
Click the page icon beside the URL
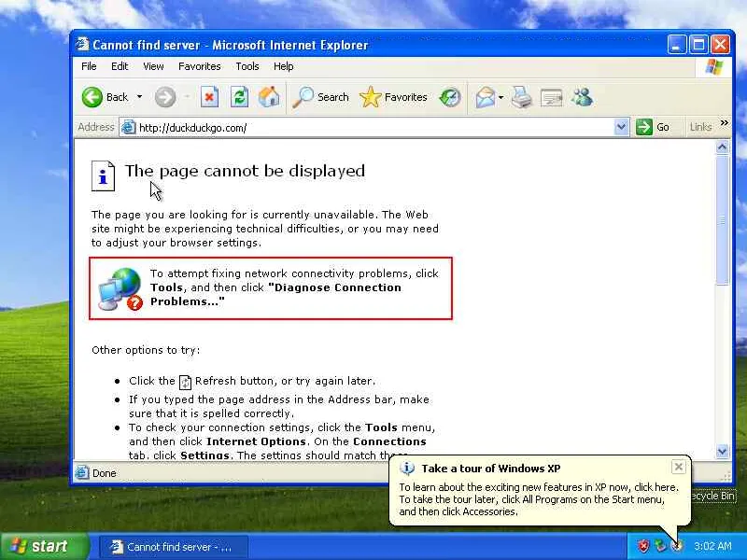click(x=128, y=127)
